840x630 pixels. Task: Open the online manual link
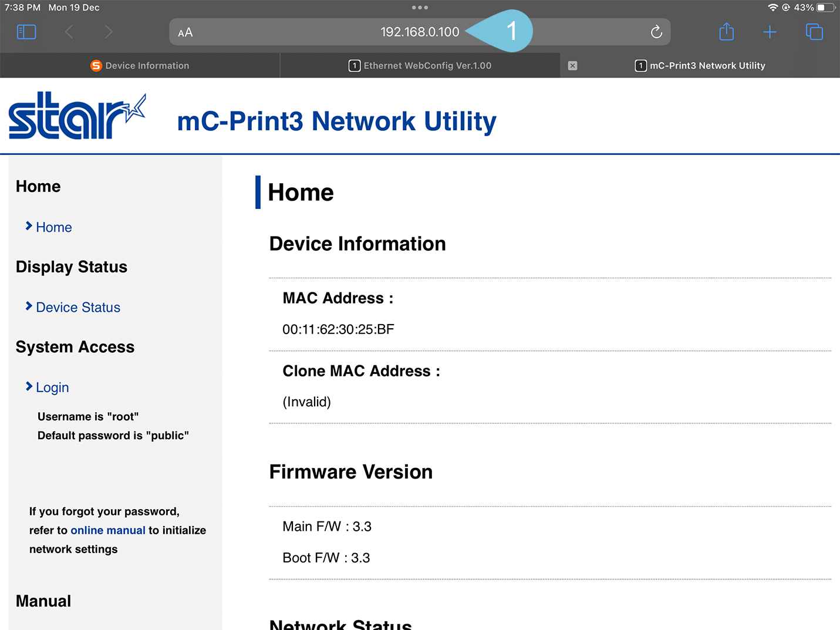pyautogui.click(x=108, y=530)
